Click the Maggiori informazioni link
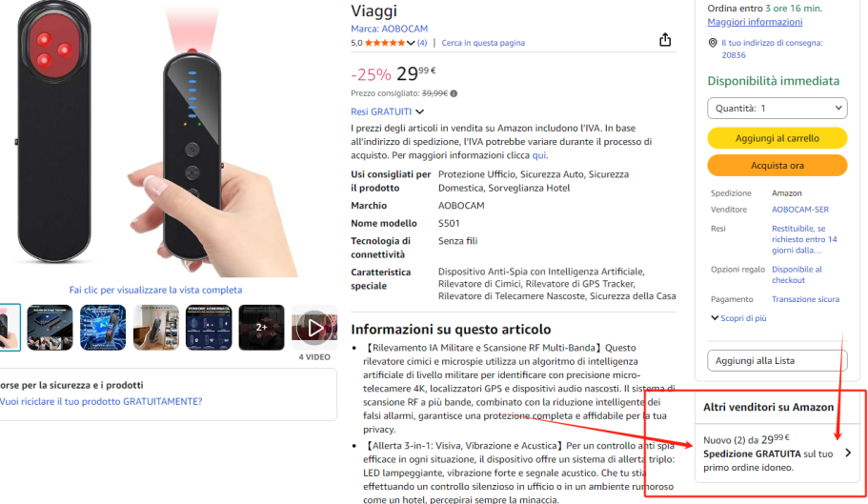 point(755,22)
